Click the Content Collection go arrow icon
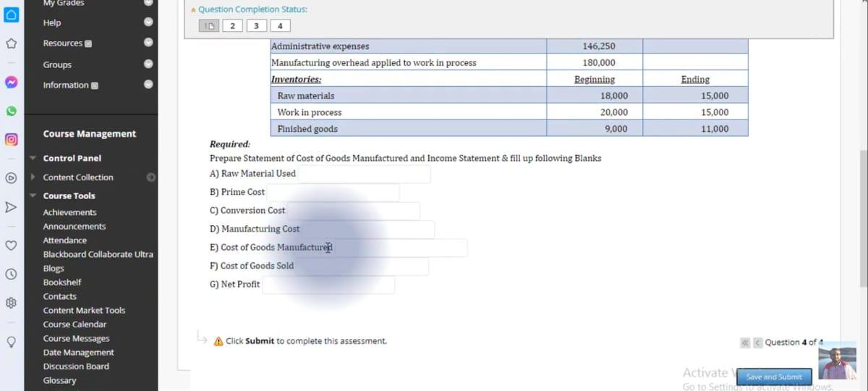The width and height of the screenshot is (868, 391). pos(150,177)
